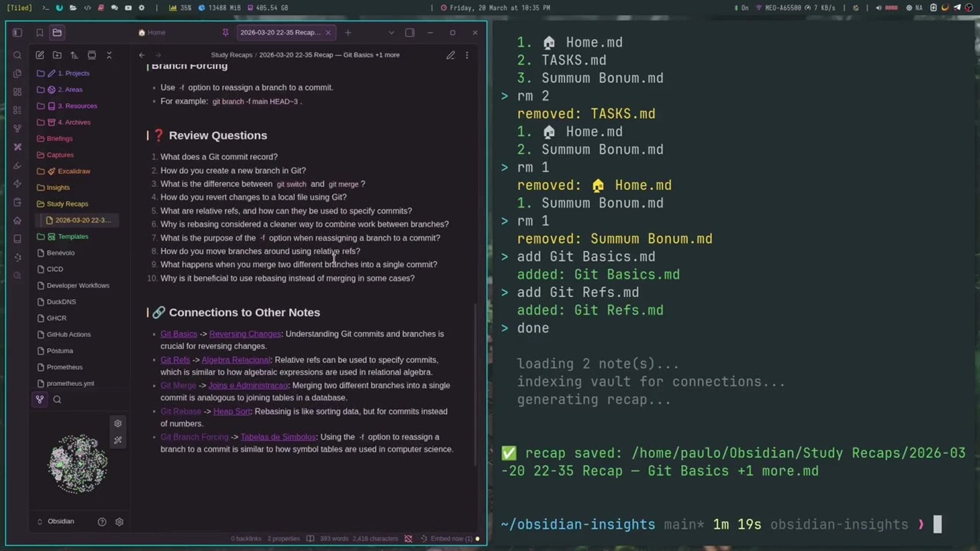Open the Heap Sort linked note
The width and height of the screenshot is (980, 551).
tap(232, 412)
